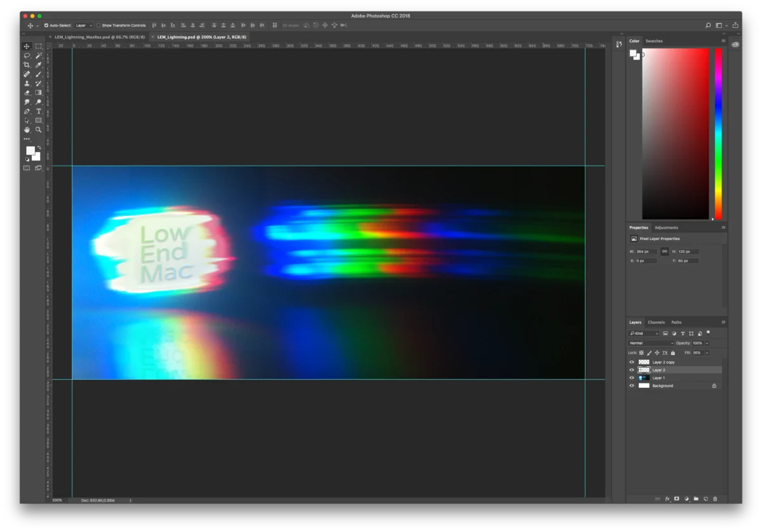Image resolution: width=762 pixels, height=532 pixels.
Task: Create a new layer
Action: click(705, 499)
